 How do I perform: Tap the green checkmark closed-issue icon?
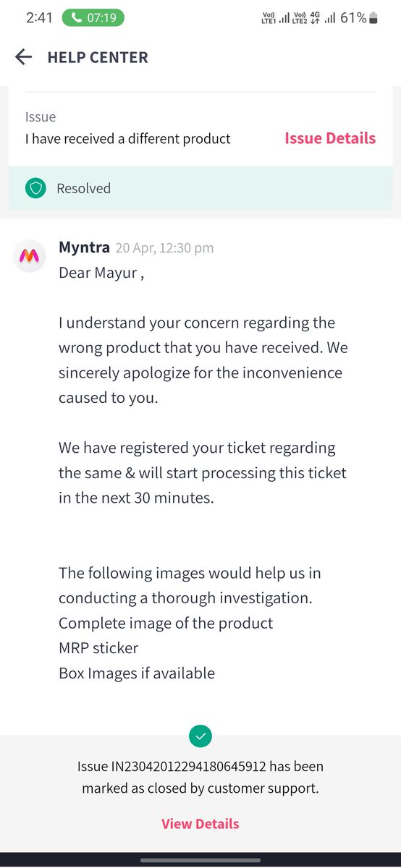[x=200, y=736]
